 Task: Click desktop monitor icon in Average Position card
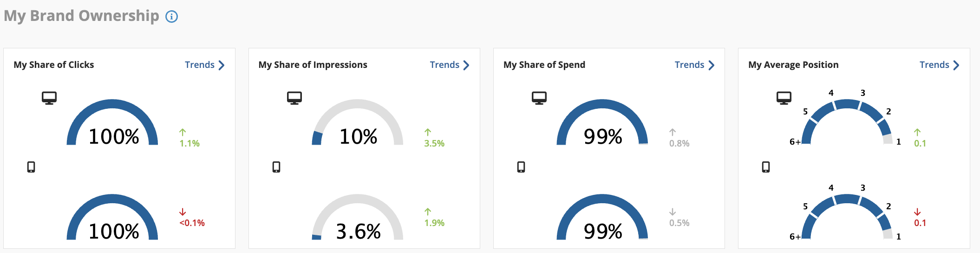click(x=784, y=98)
